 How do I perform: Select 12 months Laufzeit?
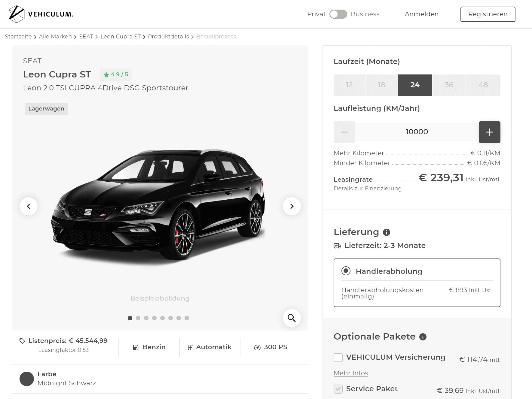click(x=349, y=85)
